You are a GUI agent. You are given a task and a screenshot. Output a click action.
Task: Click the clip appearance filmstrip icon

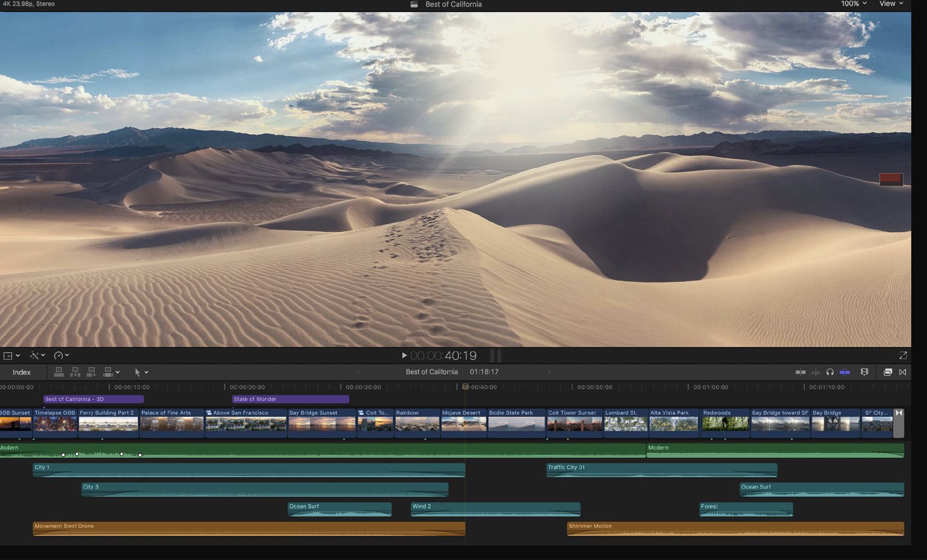865,372
